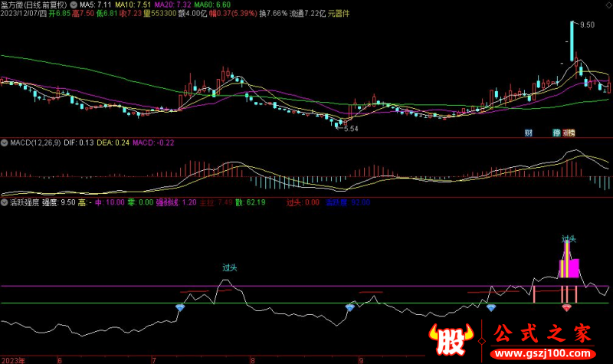
Task: Click the middle blue diamond signal icon
Action: click(x=349, y=307)
